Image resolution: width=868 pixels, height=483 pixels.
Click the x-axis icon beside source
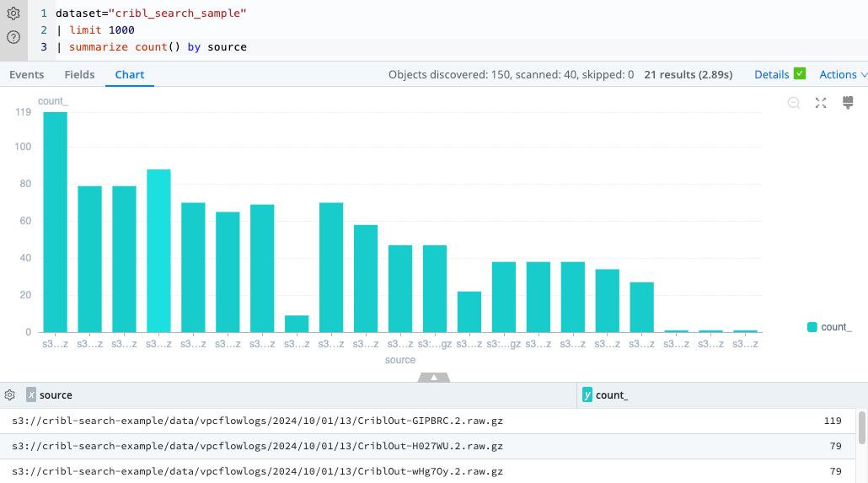31,394
